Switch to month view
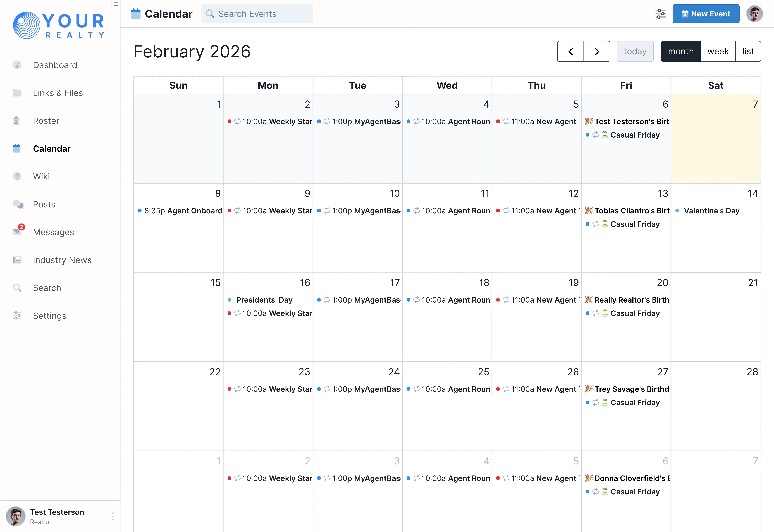774x532 pixels. pos(681,51)
